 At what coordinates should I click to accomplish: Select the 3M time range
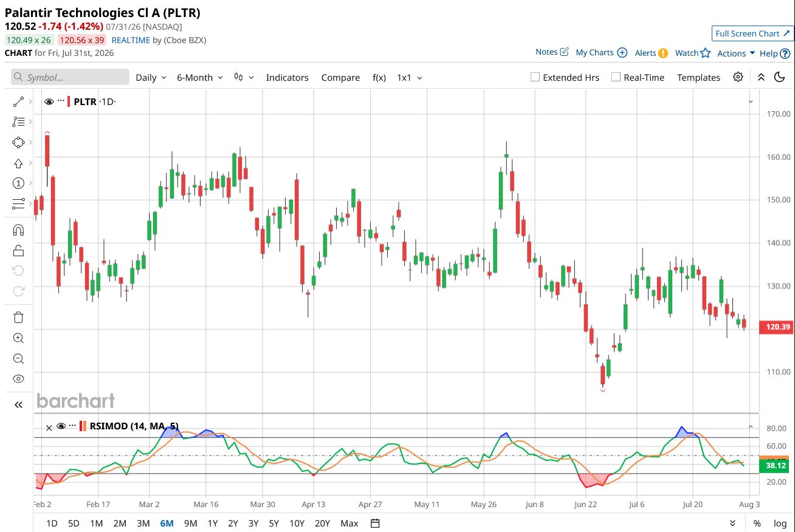point(143,523)
